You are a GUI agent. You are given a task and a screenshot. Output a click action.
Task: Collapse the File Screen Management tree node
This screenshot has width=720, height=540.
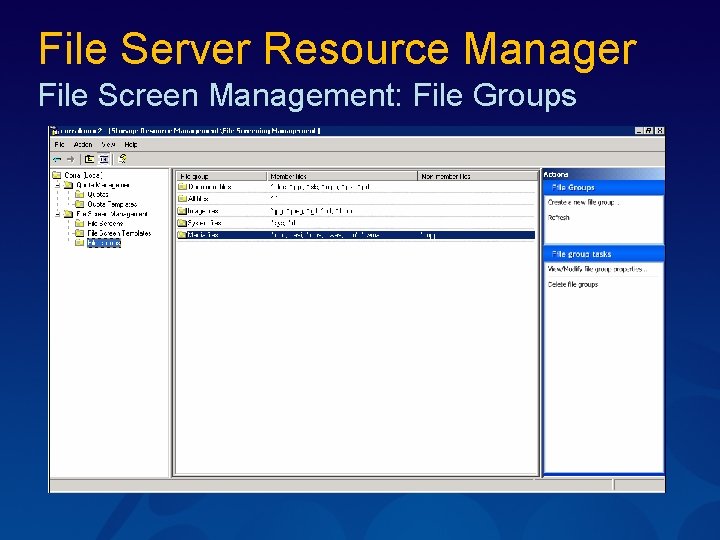pyautogui.click(x=58, y=214)
